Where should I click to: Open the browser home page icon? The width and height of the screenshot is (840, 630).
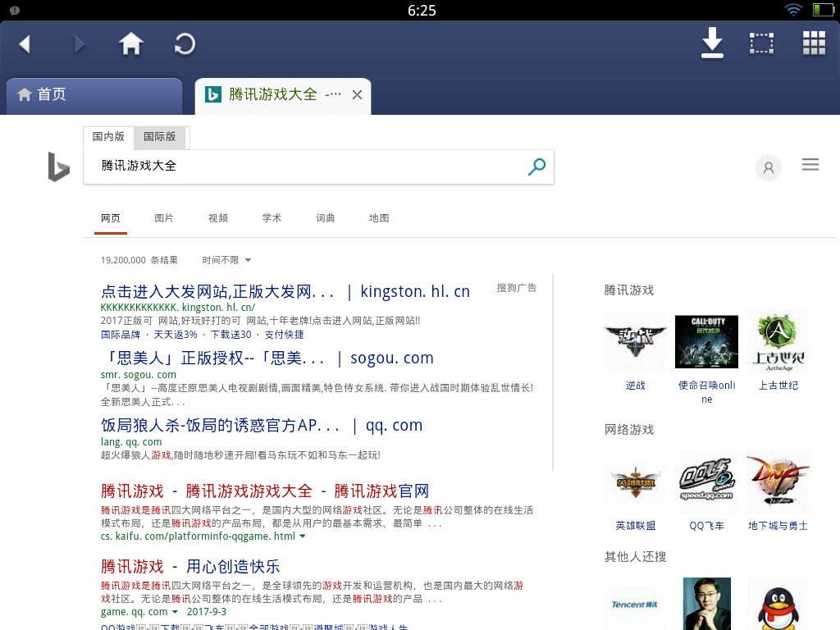coord(130,43)
